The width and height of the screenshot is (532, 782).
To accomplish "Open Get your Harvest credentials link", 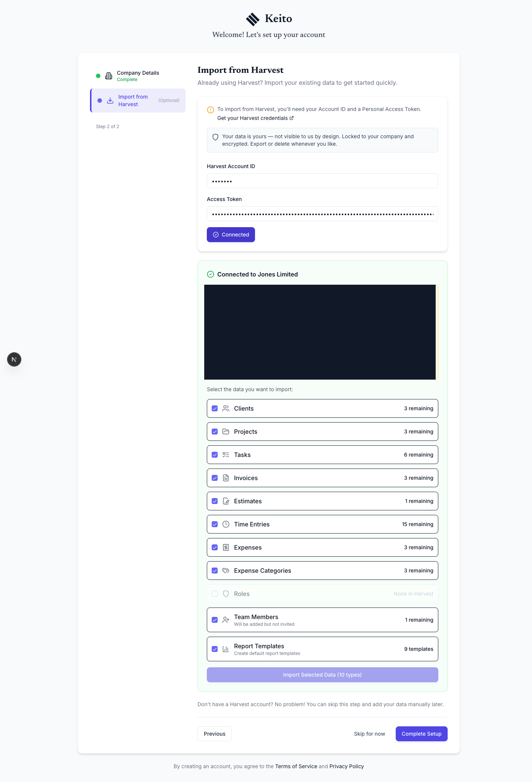I will tap(255, 118).
